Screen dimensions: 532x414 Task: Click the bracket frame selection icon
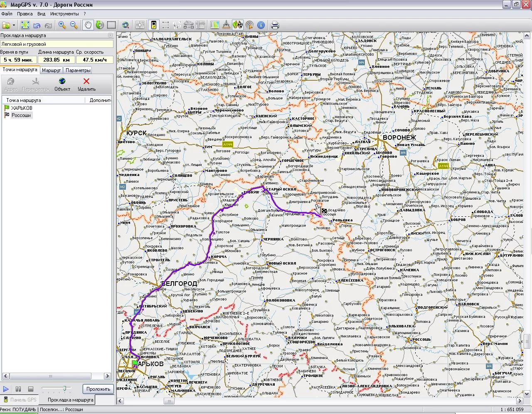(x=165, y=25)
